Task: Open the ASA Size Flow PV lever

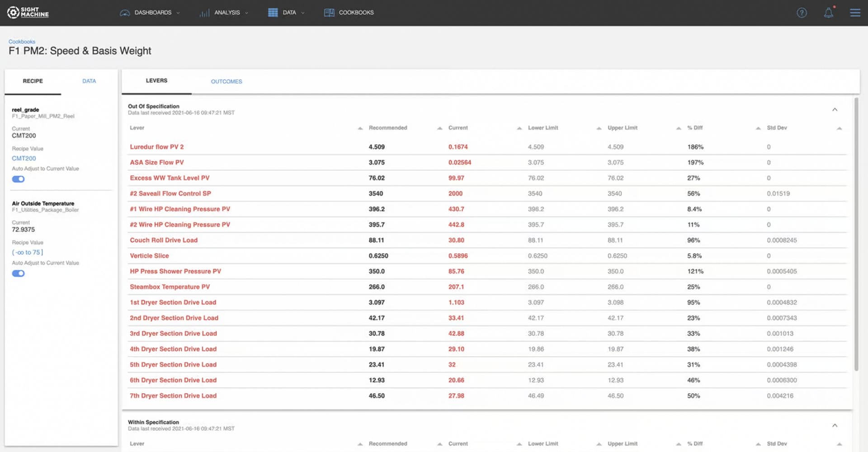Action: tap(157, 162)
